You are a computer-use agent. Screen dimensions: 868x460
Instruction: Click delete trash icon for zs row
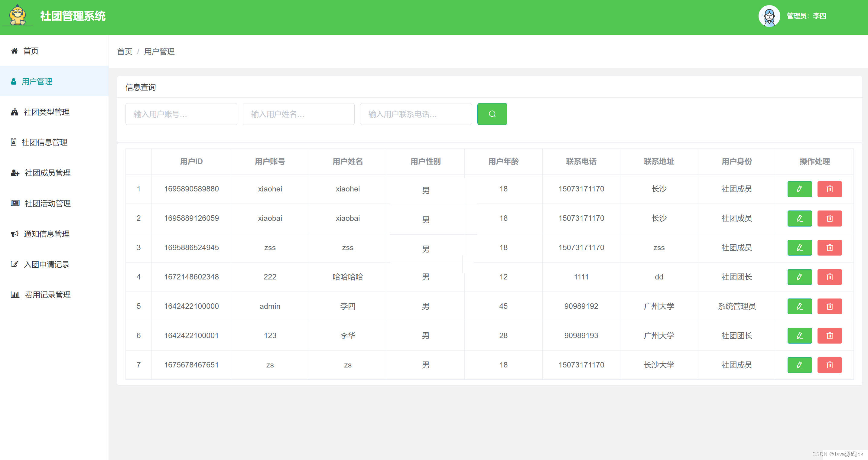pos(829,365)
